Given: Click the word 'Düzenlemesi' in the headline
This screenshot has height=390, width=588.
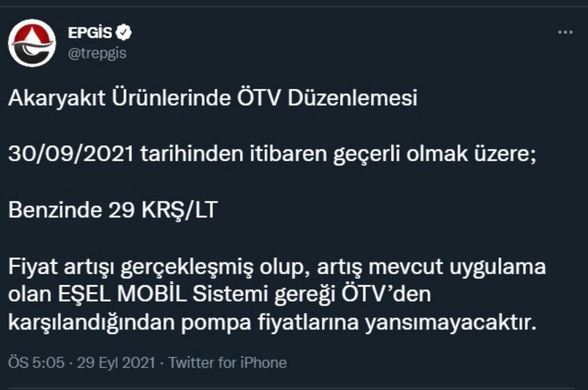Looking at the screenshot, I should coord(352,99).
